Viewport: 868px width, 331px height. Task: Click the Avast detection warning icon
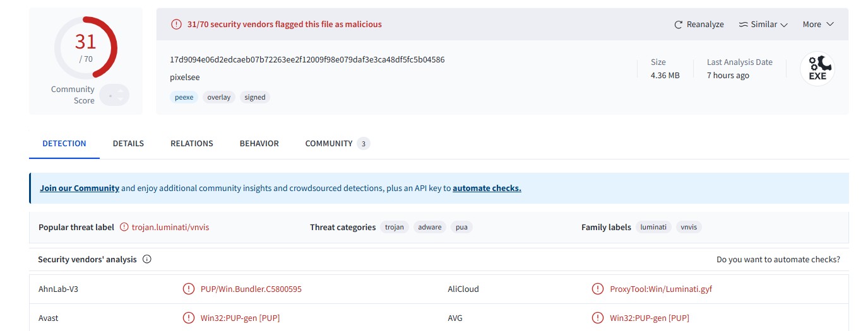(x=188, y=318)
